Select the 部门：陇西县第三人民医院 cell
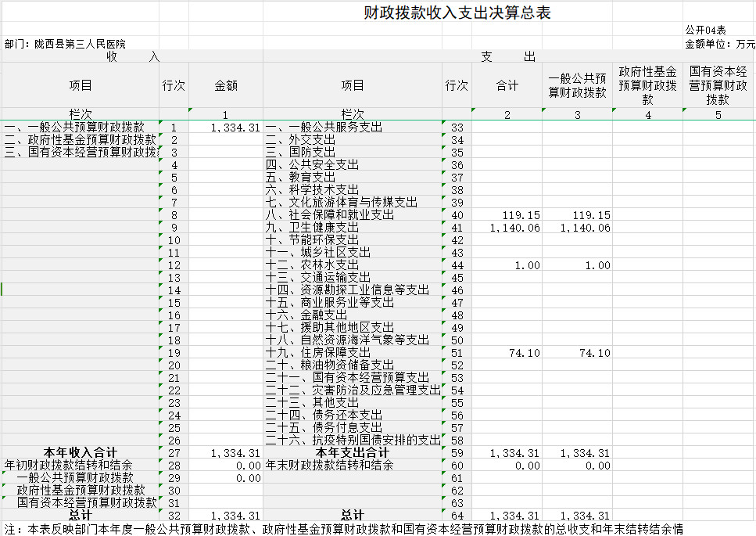The height and width of the screenshot is (536, 756). point(64,44)
